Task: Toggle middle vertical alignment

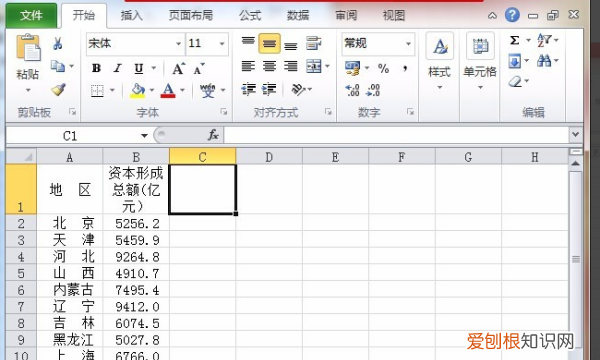Action: tap(269, 43)
